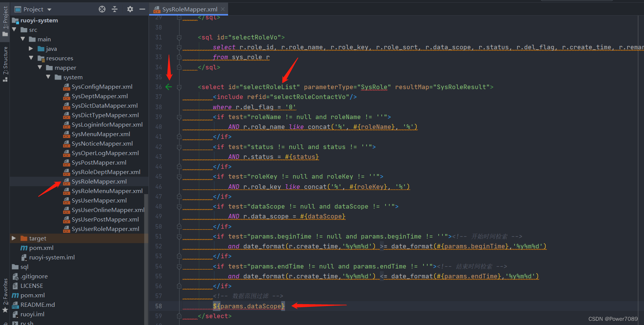Select README.md file icon
The width and height of the screenshot is (644, 325).
point(15,305)
